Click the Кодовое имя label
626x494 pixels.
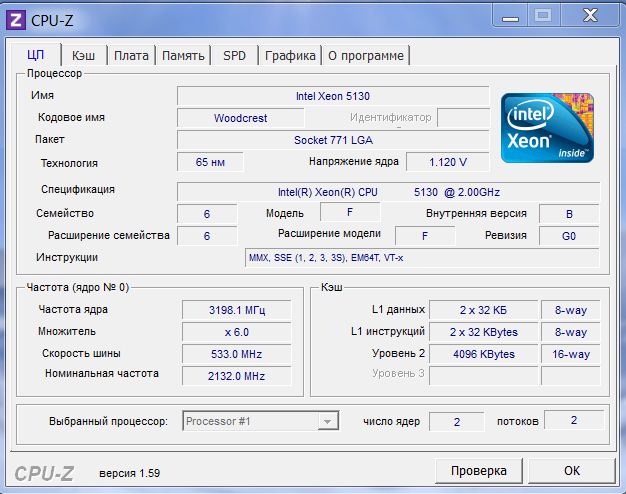click(71, 117)
